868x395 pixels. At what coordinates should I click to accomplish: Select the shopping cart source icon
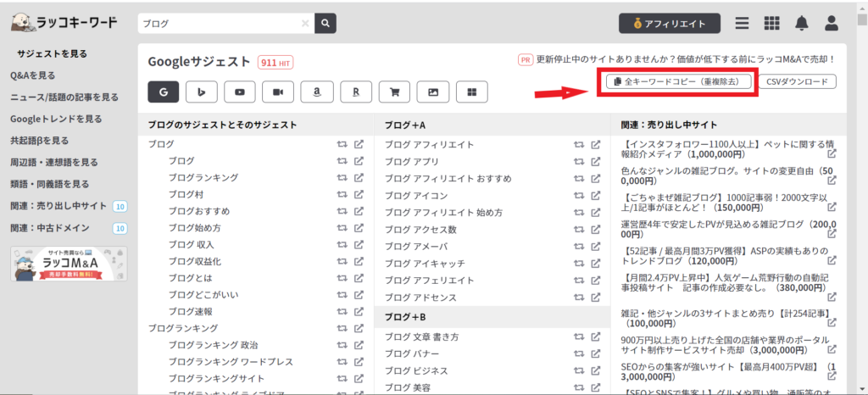click(395, 92)
